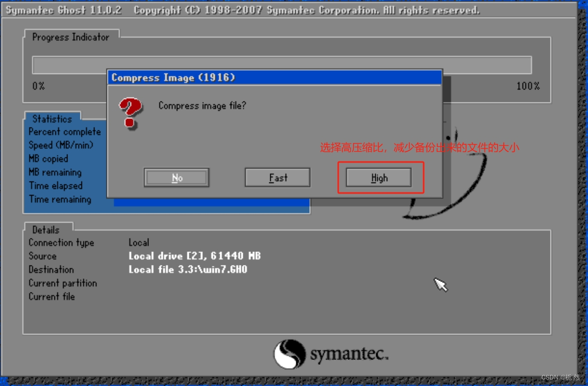Viewport: 588px width, 386px height.
Task: Click the Compress Image (1916) title bar
Action: (274, 77)
